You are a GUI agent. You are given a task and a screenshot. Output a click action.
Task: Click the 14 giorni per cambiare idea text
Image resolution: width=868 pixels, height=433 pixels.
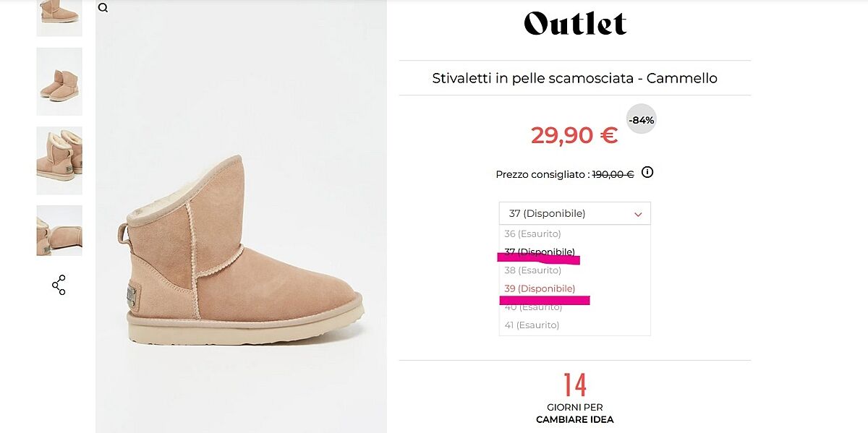pyautogui.click(x=574, y=398)
